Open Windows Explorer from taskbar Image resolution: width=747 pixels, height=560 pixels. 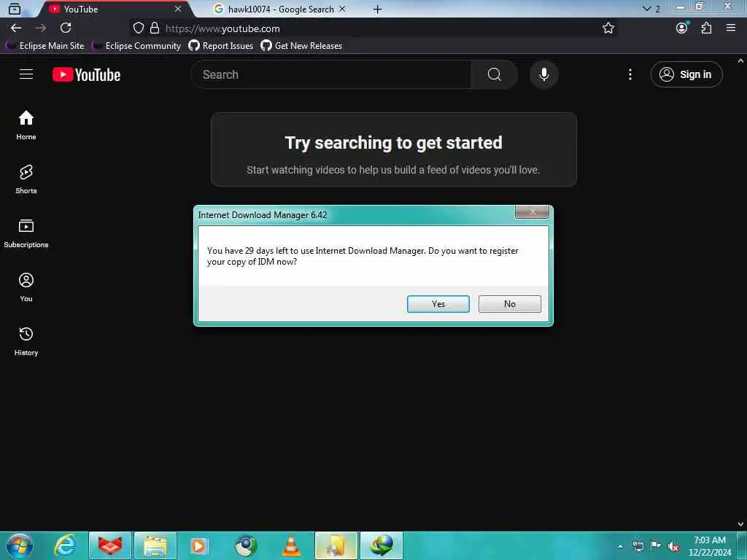[x=155, y=545]
